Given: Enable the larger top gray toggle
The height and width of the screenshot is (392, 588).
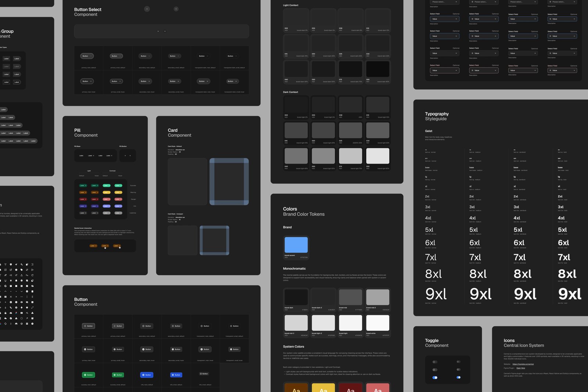Looking at the screenshot, I should tap(435, 362).
